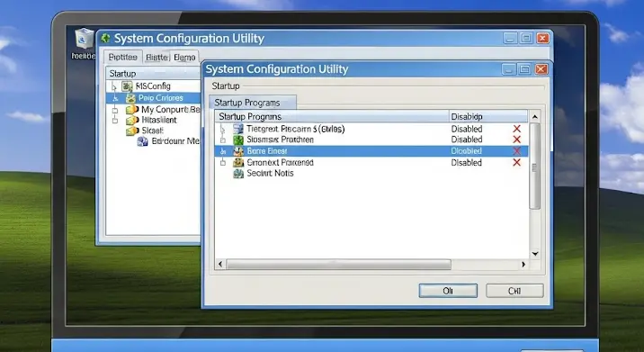The image size is (644, 352).
Task: Maximize the front System Configuration Utility window
Action: click(524, 69)
